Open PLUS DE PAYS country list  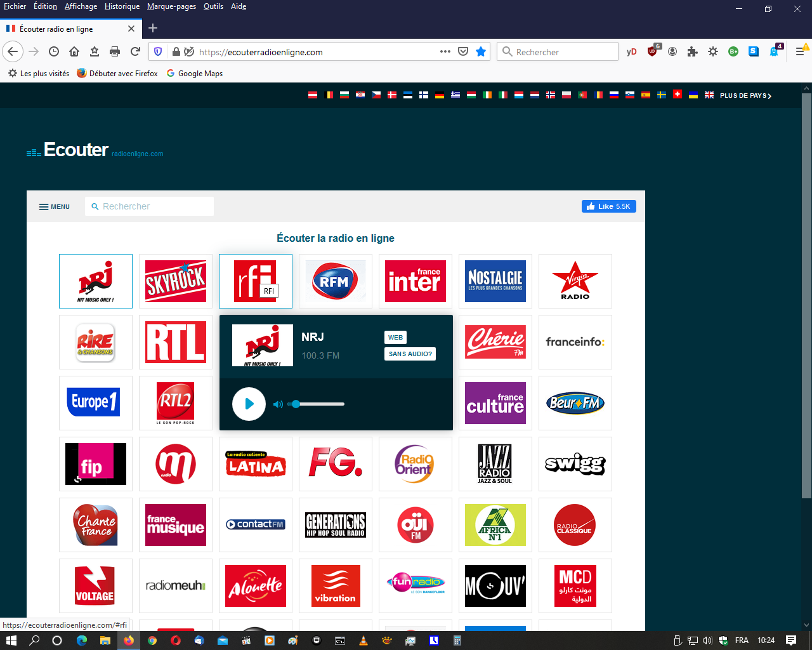[x=745, y=96]
